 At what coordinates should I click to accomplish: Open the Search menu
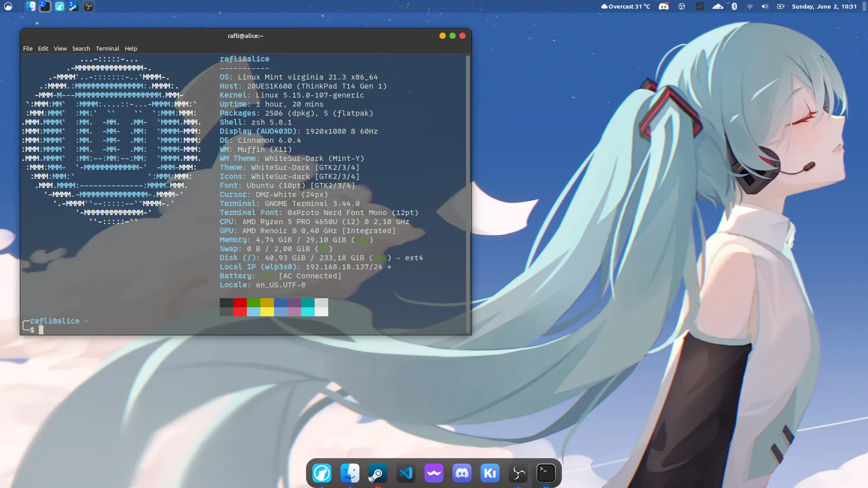81,48
